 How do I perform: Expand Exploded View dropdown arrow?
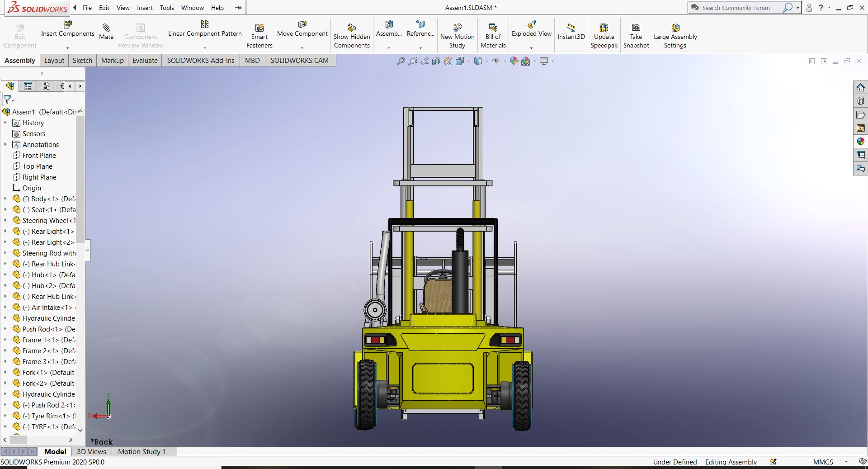pyautogui.click(x=531, y=48)
